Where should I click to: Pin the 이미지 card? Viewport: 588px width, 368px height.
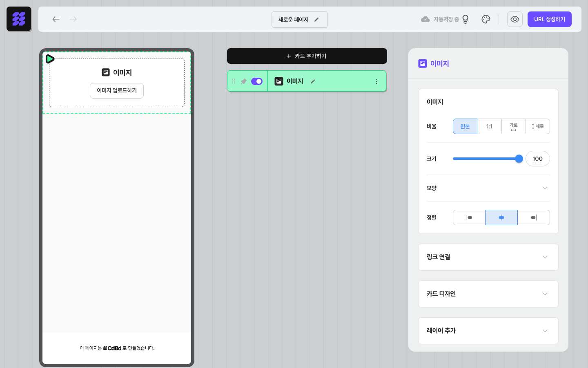coord(244,81)
